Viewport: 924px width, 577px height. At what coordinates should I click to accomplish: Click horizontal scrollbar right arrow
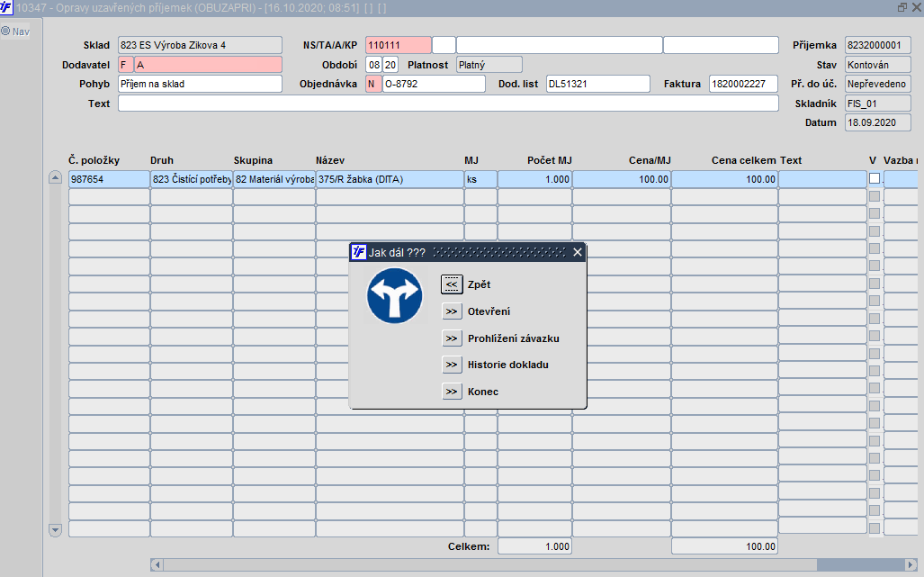pyautogui.click(x=911, y=564)
